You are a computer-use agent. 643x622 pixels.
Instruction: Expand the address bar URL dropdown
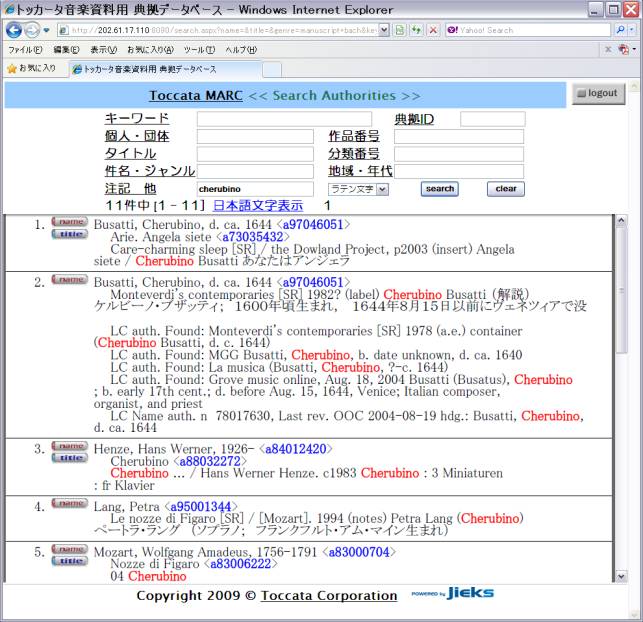[384, 30]
